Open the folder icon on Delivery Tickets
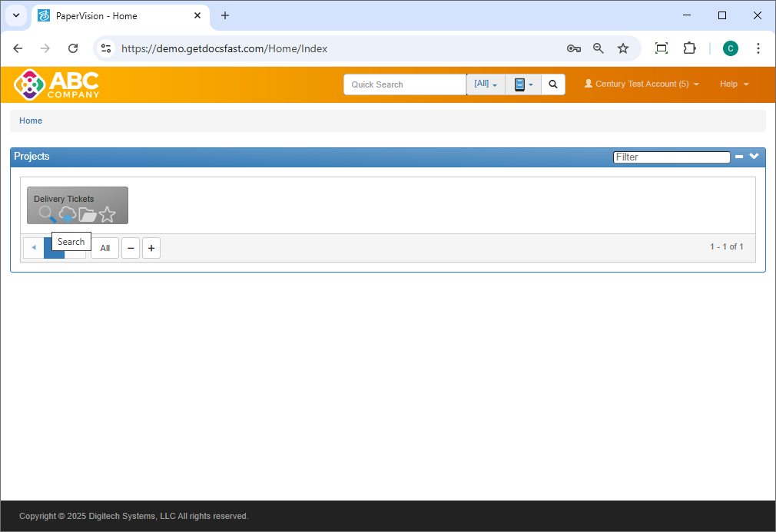 pyautogui.click(x=88, y=215)
